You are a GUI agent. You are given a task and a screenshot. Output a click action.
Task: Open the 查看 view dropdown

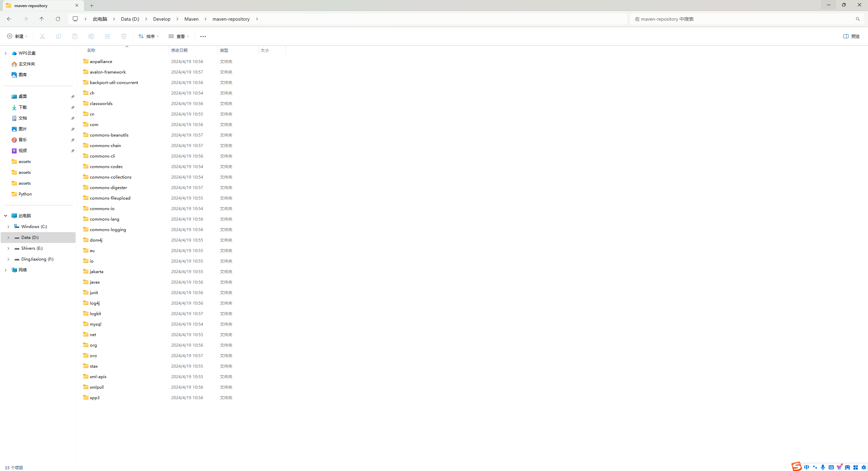pos(179,36)
